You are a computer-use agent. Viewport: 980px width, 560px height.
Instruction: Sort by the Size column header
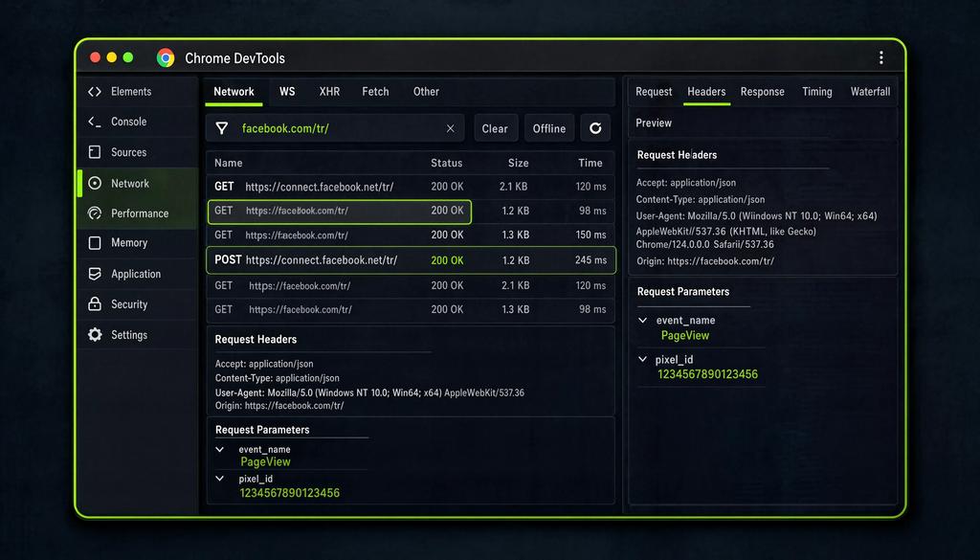[518, 163]
